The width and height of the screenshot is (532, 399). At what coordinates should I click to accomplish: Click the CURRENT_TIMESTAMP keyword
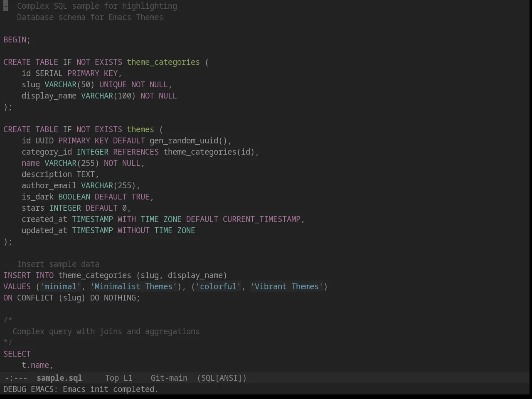262,219
